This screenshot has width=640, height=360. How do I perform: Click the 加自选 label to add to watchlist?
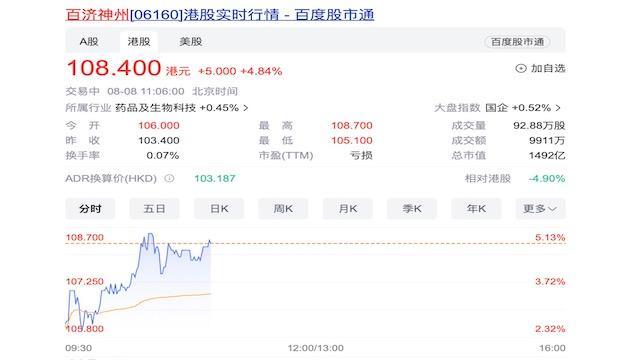click(548, 69)
